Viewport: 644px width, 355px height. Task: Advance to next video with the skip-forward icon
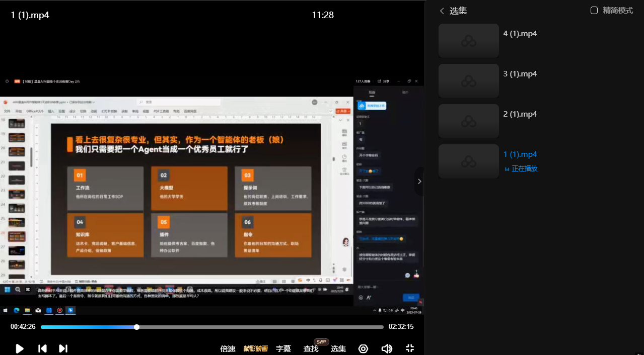click(63, 348)
